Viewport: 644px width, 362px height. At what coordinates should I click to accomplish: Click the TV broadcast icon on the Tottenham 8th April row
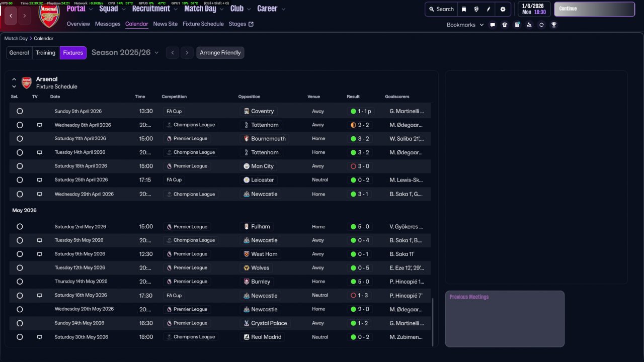tap(40, 125)
